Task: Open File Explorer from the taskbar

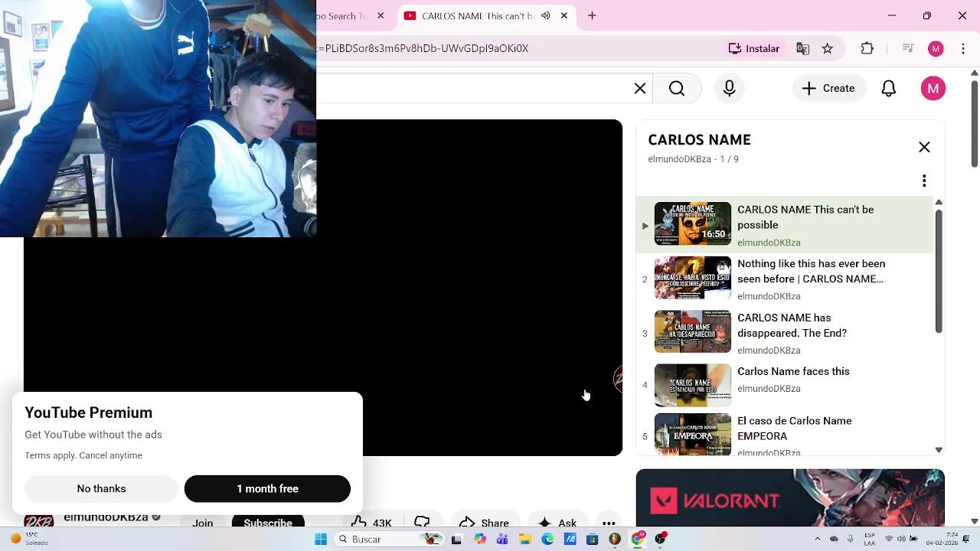Action: click(525, 540)
